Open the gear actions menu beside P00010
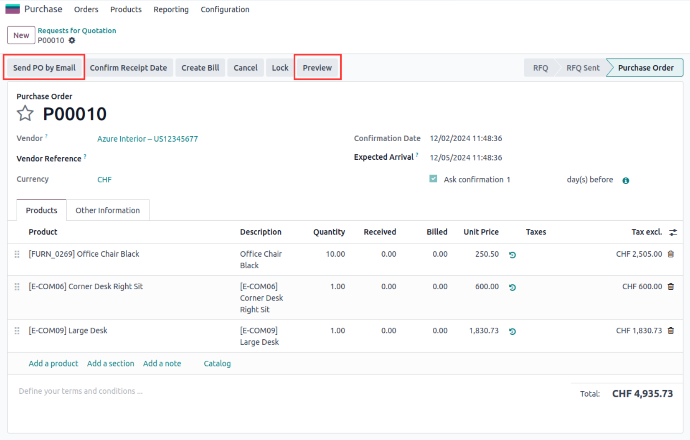The image size is (690, 440). [x=72, y=40]
